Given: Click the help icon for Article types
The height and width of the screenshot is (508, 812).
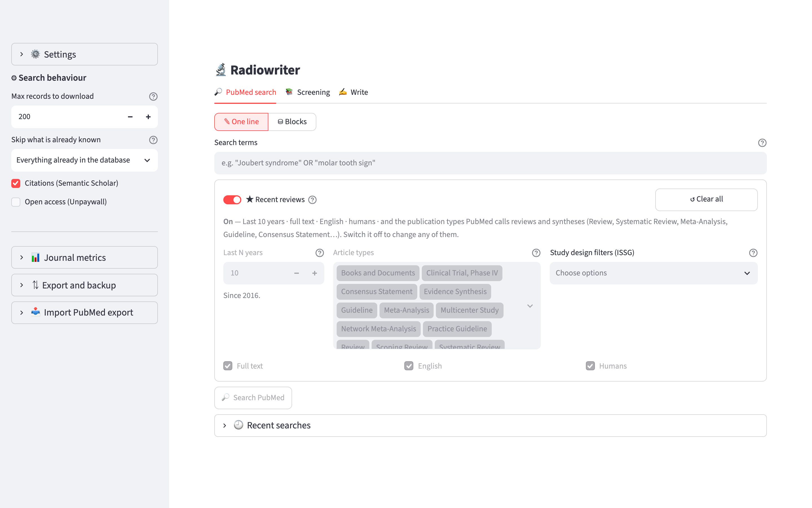Looking at the screenshot, I should click(536, 253).
